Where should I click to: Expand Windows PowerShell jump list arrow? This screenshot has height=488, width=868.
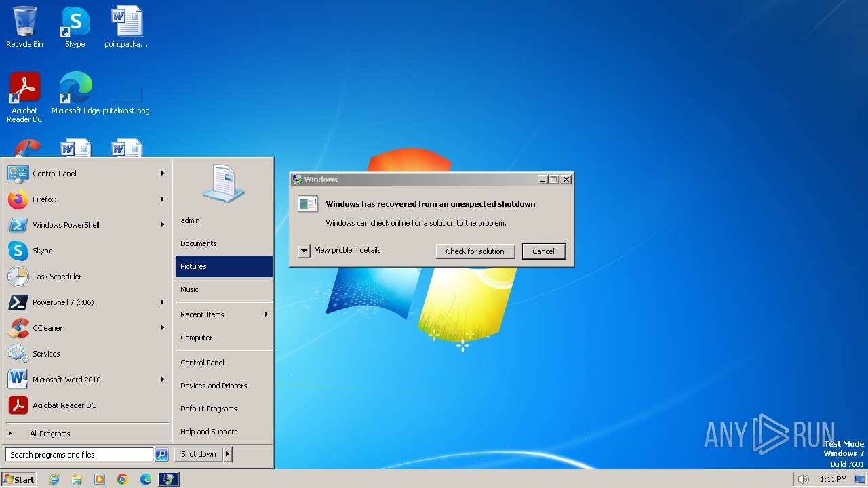(x=163, y=225)
